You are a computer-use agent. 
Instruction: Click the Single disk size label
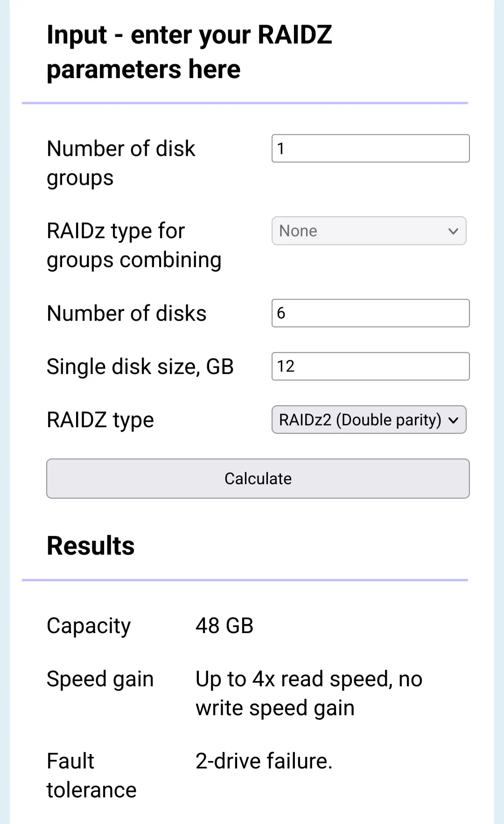[140, 366]
